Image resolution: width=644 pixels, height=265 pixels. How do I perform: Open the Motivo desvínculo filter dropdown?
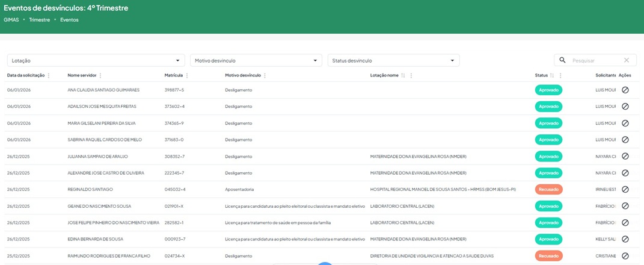(316, 61)
